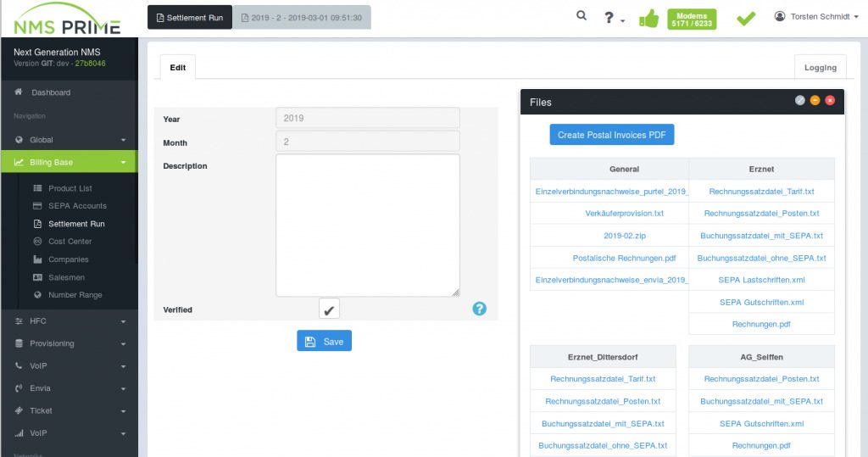Image resolution: width=868 pixels, height=457 pixels.
Task: Click the Month field
Action: pyautogui.click(x=368, y=142)
